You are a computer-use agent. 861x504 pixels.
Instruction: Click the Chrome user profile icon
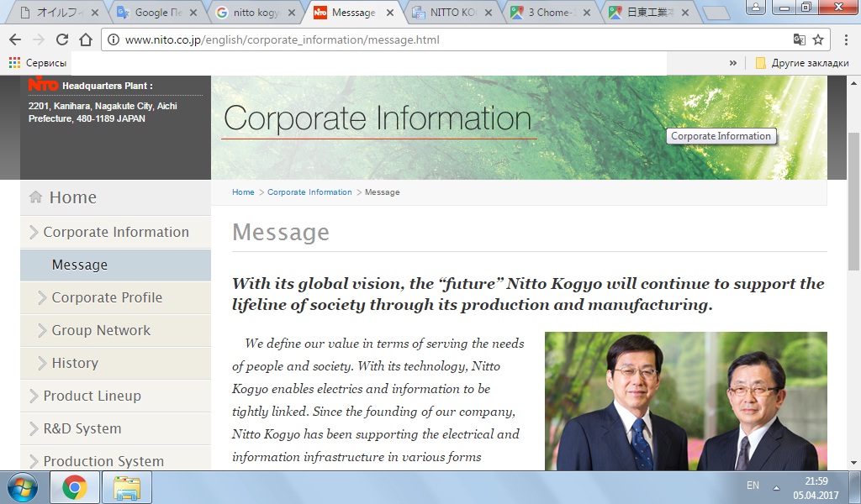tap(756, 7)
